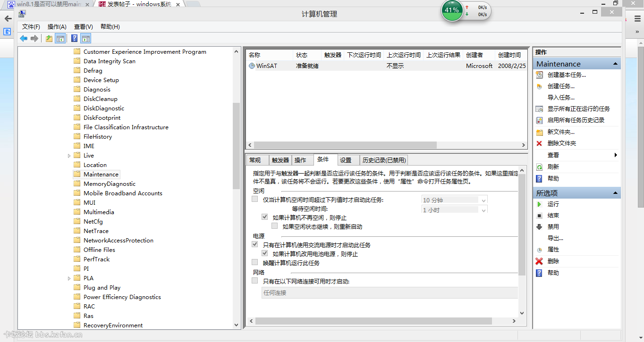Click the 属性 properties icon
Image resolution: width=644 pixels, height=342 pixels.
[x=539, y=250]
